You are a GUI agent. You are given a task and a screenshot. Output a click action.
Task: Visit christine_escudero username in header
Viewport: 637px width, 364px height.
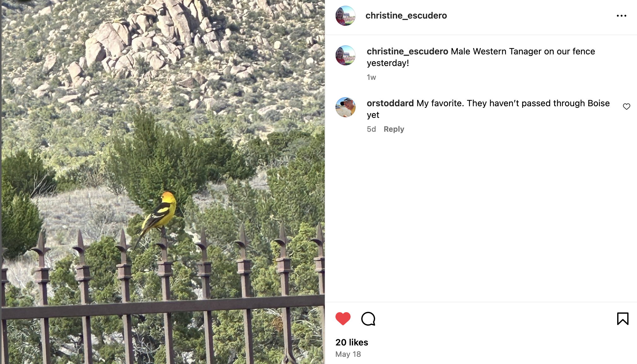(406, 15)
